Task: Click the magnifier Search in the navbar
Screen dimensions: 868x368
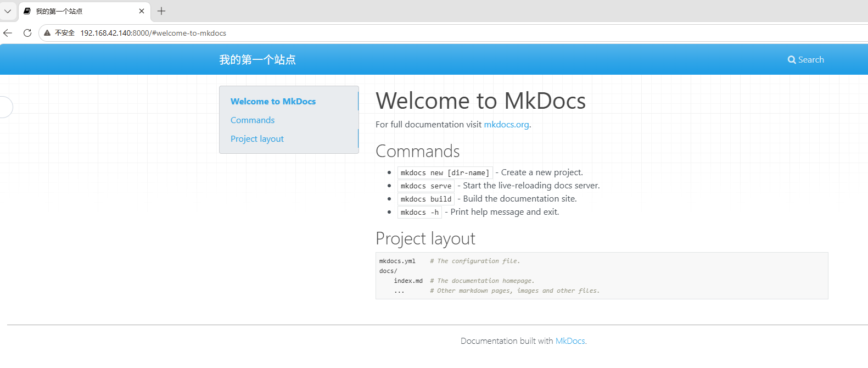Action: pos(805,59)
